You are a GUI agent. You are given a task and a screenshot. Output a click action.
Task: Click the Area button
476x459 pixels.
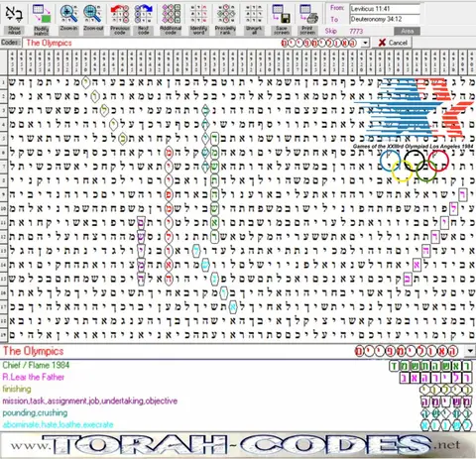tap(407, 31)
